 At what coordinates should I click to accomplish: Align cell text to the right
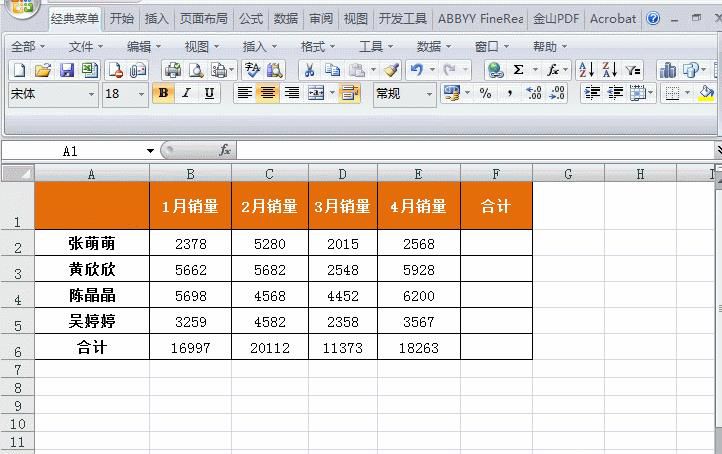tap(291, 93)
